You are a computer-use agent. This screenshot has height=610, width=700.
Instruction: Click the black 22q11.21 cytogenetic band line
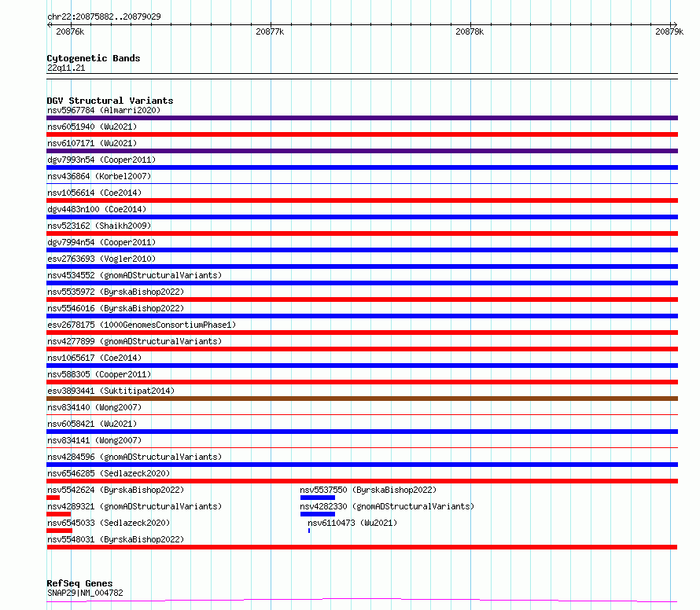point(362,76)
